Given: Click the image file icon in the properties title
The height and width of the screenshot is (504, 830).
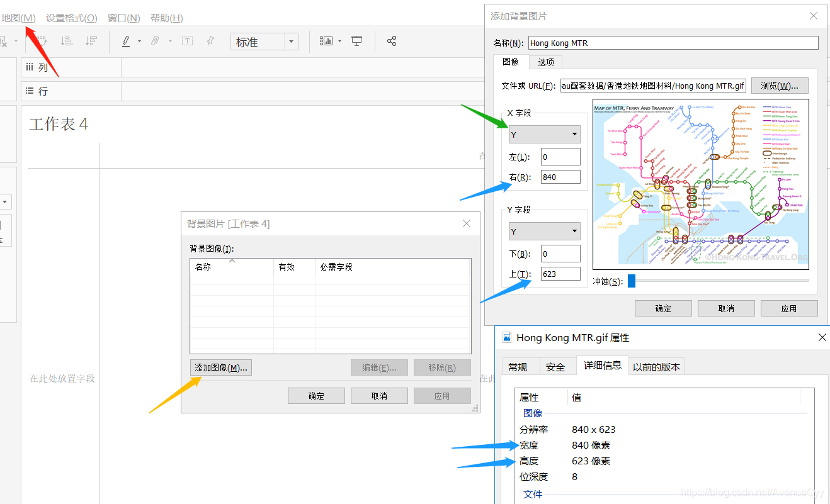Looking at the screenshot, I should [x=506, y=337].
